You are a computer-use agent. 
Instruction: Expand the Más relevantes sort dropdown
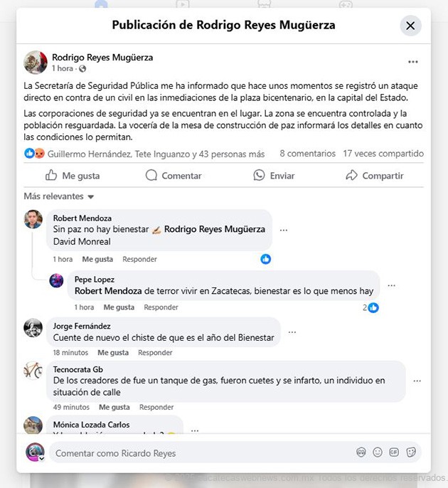click(59, 196)
